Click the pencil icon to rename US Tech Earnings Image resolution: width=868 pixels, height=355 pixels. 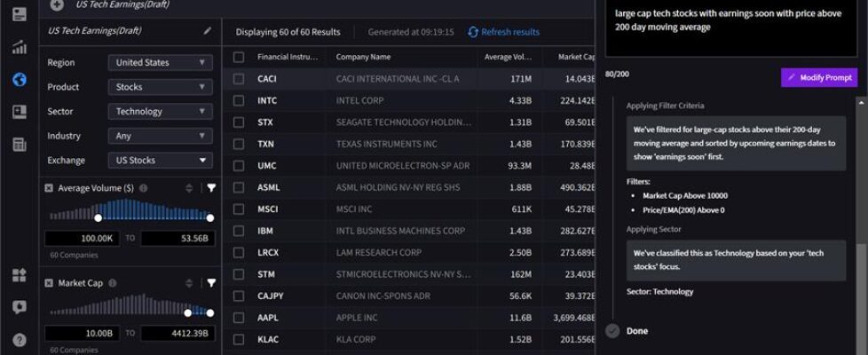tap(208, 31)
